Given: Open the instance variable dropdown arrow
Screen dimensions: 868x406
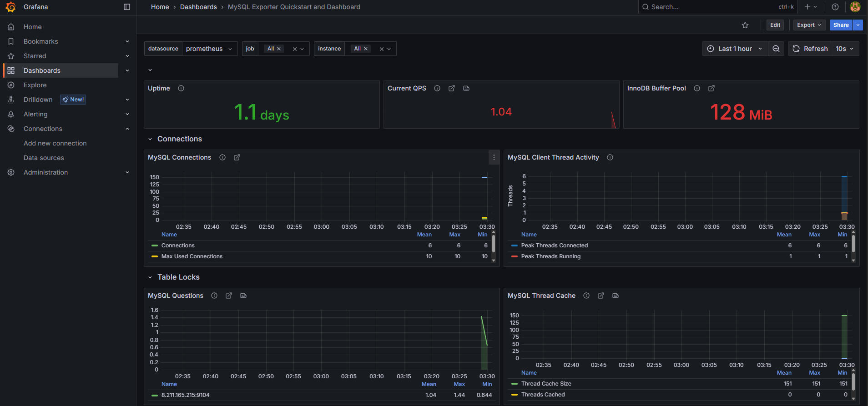Looking at the screenshot, I should [389, 49].
